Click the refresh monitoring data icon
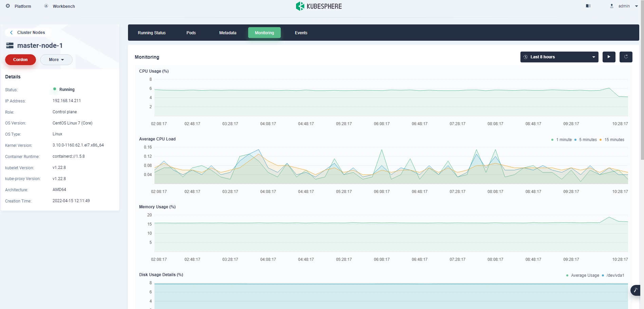This screenshot has width=644, height=309. tap(626, 57)
